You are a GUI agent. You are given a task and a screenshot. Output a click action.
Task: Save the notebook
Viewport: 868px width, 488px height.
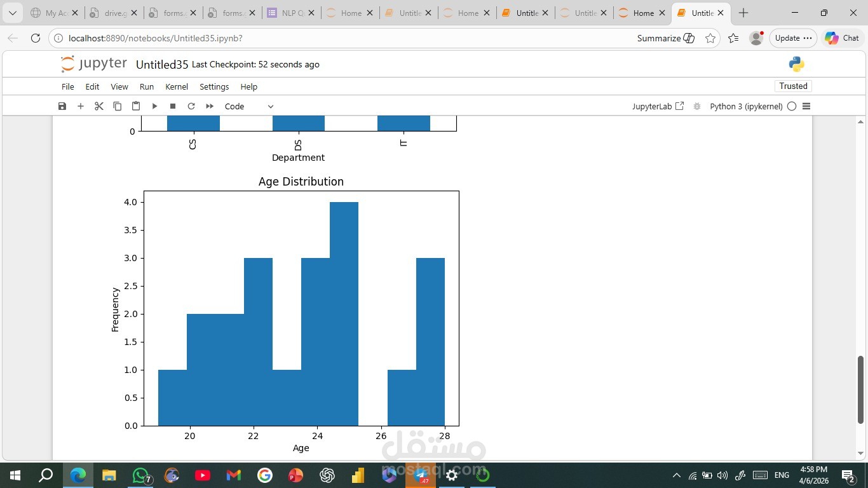[62, 106]
